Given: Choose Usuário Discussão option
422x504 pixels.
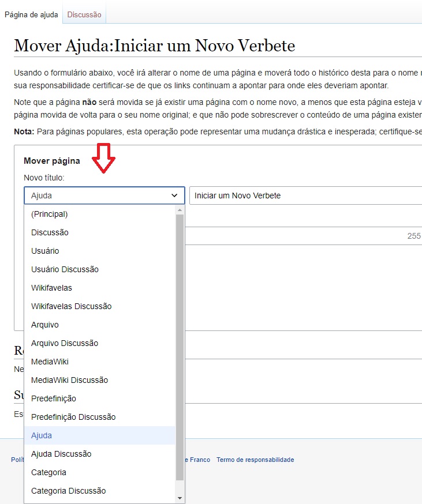Looking at the screenshot, I should (x=65, y=269).
